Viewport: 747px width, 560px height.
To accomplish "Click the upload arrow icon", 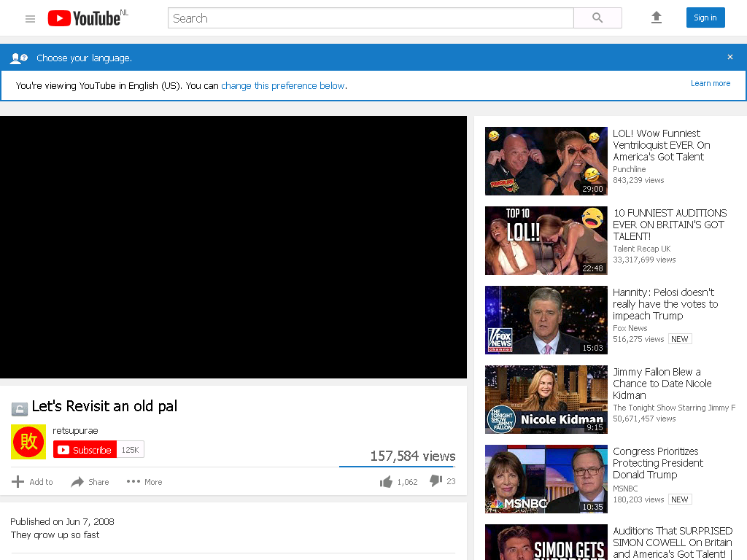I will (x=657, y=17).
